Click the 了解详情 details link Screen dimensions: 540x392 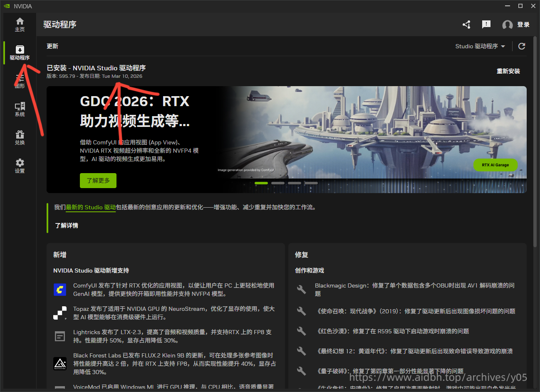[x=67, y=226]
